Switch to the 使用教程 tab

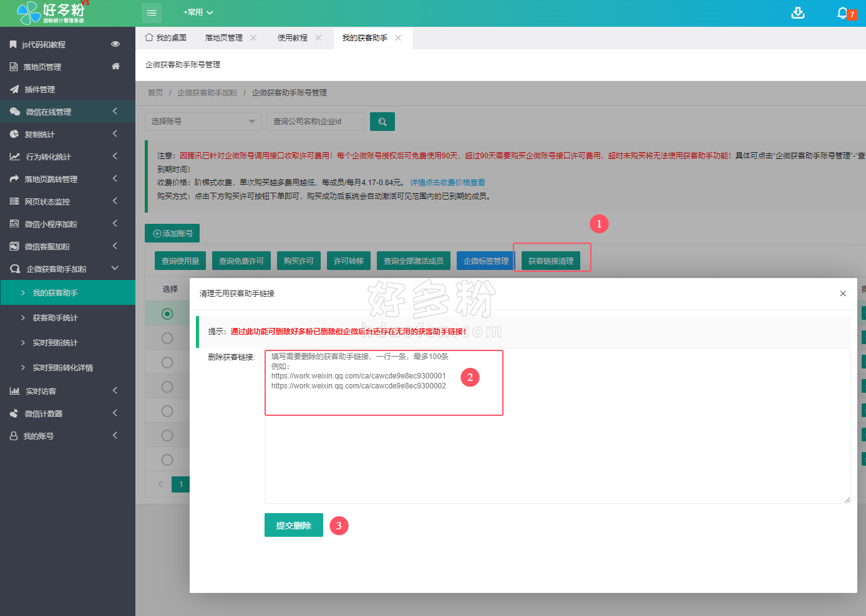click(x=293, y=38)
